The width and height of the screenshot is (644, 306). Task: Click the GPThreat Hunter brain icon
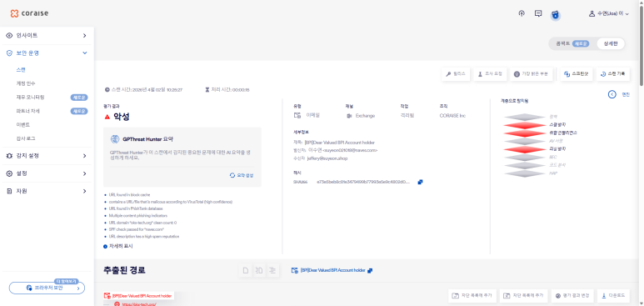(x=115, y=139)
